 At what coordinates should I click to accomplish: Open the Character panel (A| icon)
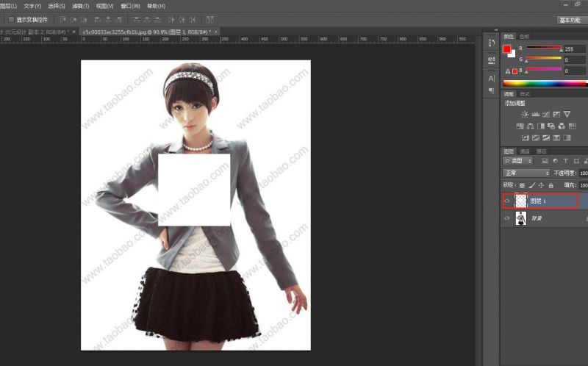(x=491, y=78)
